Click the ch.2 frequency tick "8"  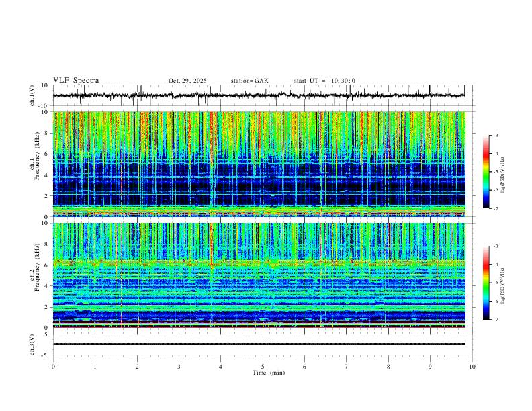[x=46, y=244]
